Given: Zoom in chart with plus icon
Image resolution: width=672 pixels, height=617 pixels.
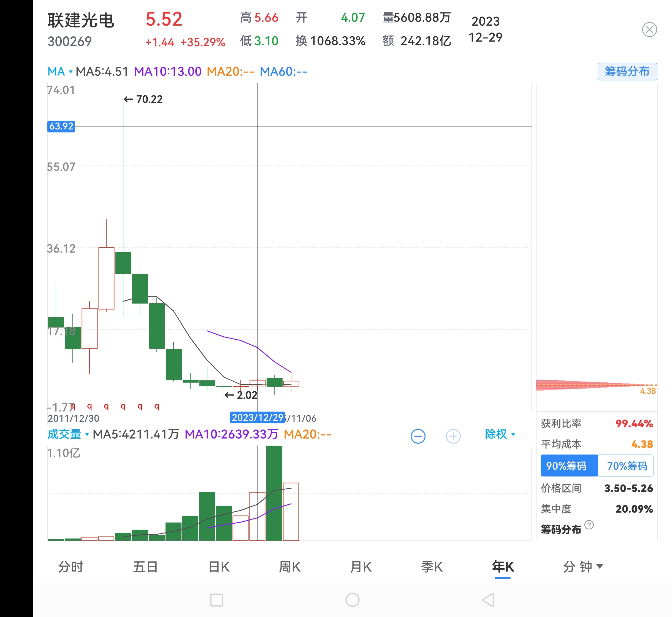Looking at the screenshot, I should pos(453,436).
